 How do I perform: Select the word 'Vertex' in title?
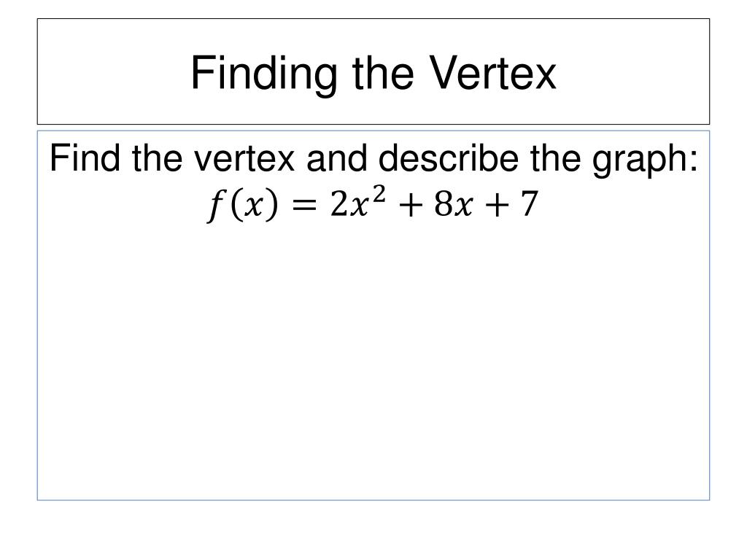pos(492,72)
